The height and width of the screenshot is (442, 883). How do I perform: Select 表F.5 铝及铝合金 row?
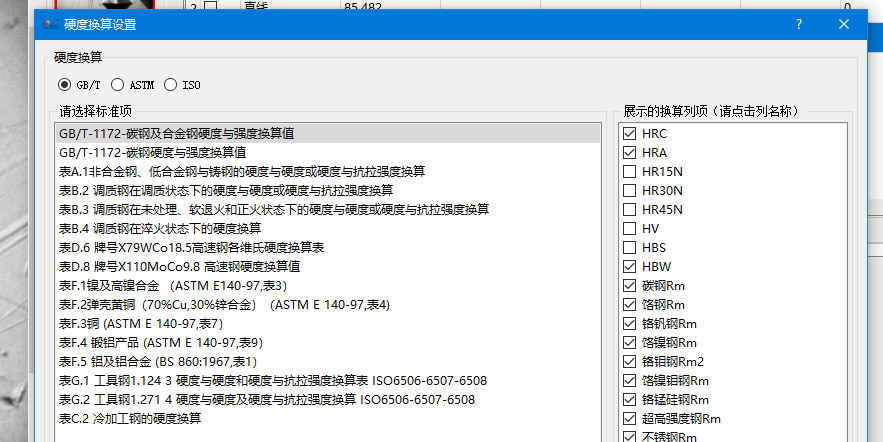pyautogui.click(x=328, y=362)
